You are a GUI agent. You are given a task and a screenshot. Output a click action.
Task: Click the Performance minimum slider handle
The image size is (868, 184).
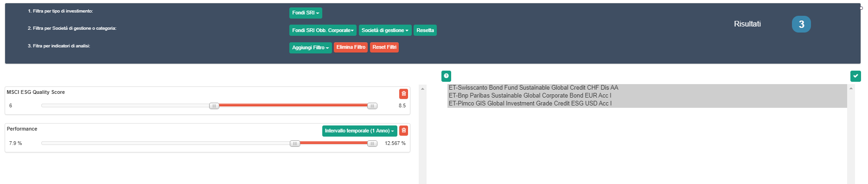[295, 144]
